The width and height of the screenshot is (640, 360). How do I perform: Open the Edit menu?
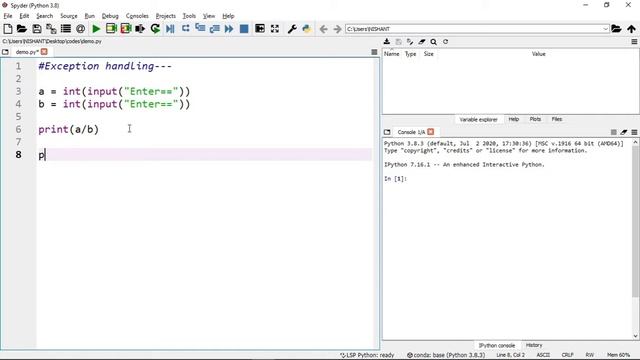[24, 16]
